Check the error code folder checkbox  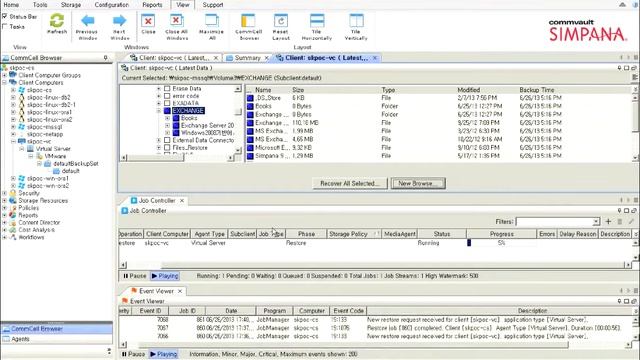click(167, 96)
